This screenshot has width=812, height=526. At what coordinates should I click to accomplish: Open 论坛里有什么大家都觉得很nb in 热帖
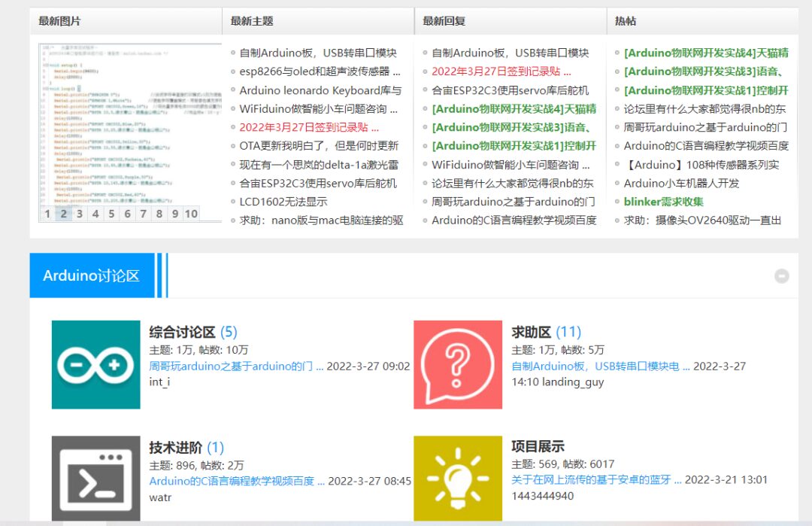coord(704,109)
